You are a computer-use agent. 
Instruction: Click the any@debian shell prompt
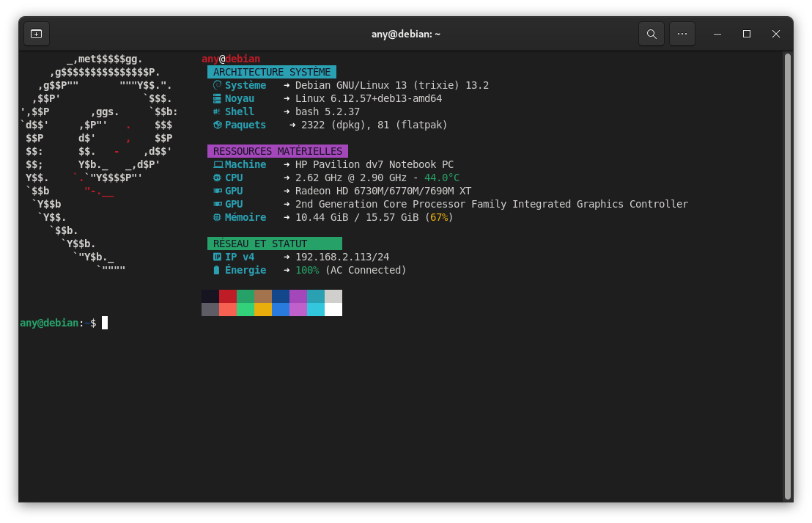click(58, 323)
